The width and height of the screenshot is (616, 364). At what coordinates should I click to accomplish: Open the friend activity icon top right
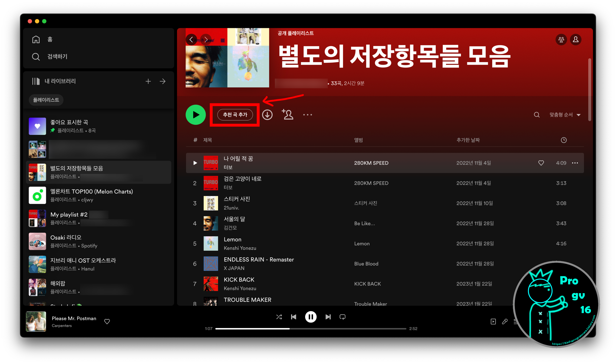pos(561,39)
